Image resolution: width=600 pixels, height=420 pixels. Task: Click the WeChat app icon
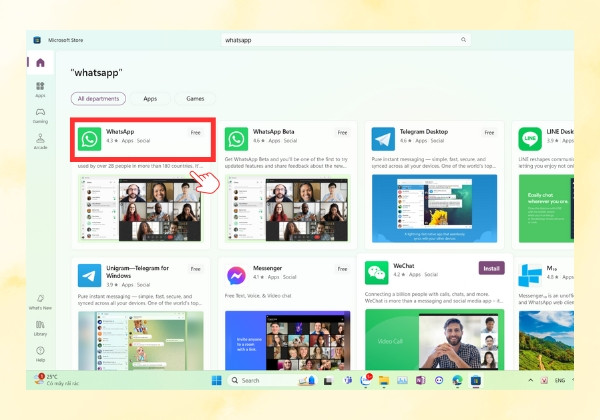[x=377, y=273]
